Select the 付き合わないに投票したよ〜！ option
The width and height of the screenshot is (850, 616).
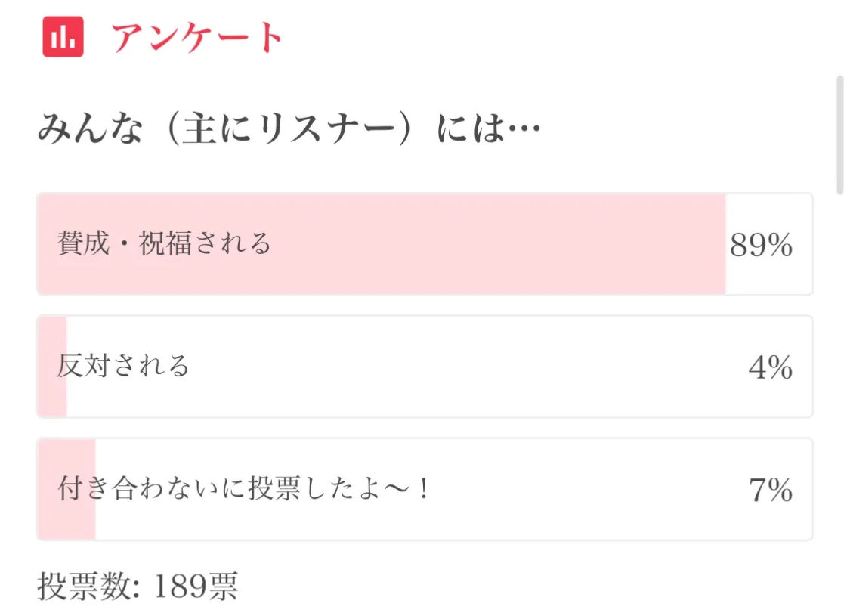pos(243,490)
